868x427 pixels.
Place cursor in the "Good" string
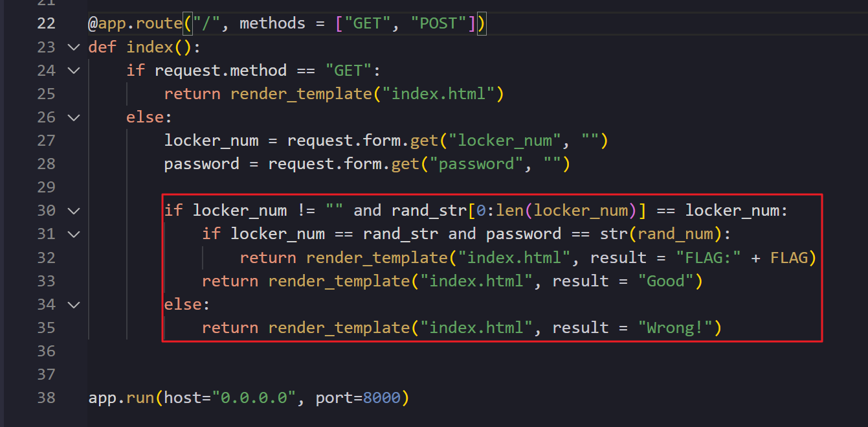pyautogui.click(x=665, y=281)
